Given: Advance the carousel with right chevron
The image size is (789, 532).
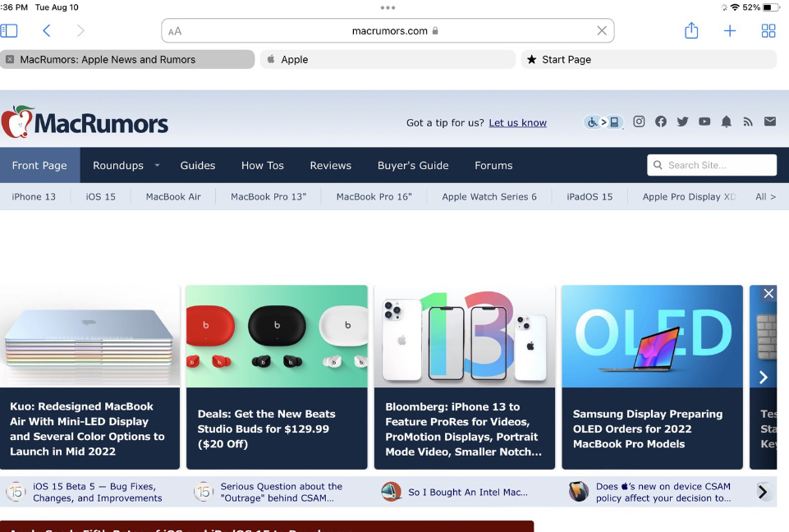Looking at the screenshot, I should point(764,377).
